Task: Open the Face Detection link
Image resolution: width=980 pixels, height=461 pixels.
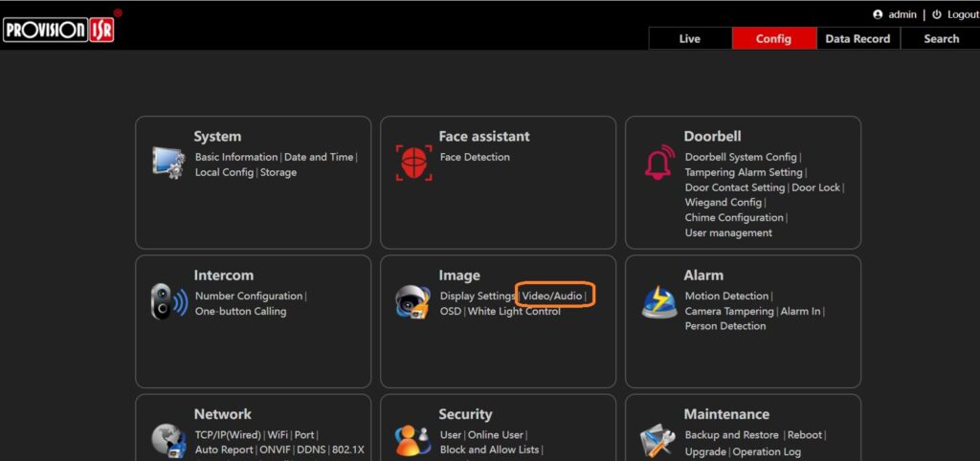Action: (475, 157)
